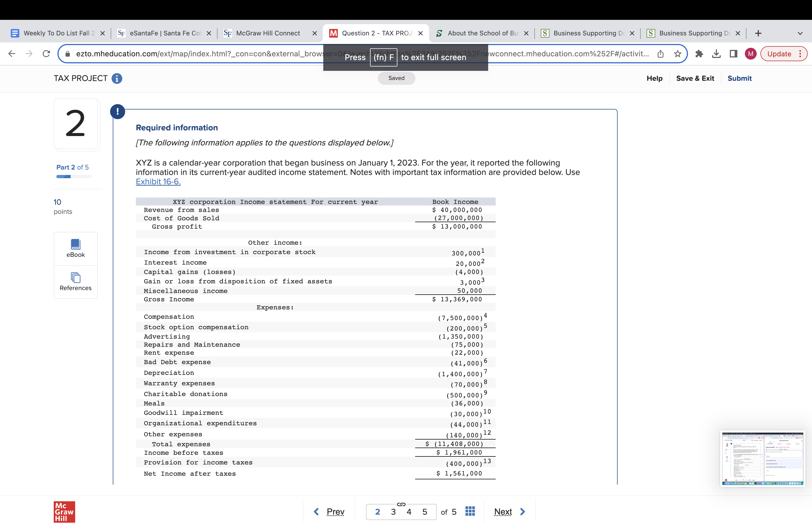
Task: Open the downloads icon in toolbar
Action: (x=716, y=54)
